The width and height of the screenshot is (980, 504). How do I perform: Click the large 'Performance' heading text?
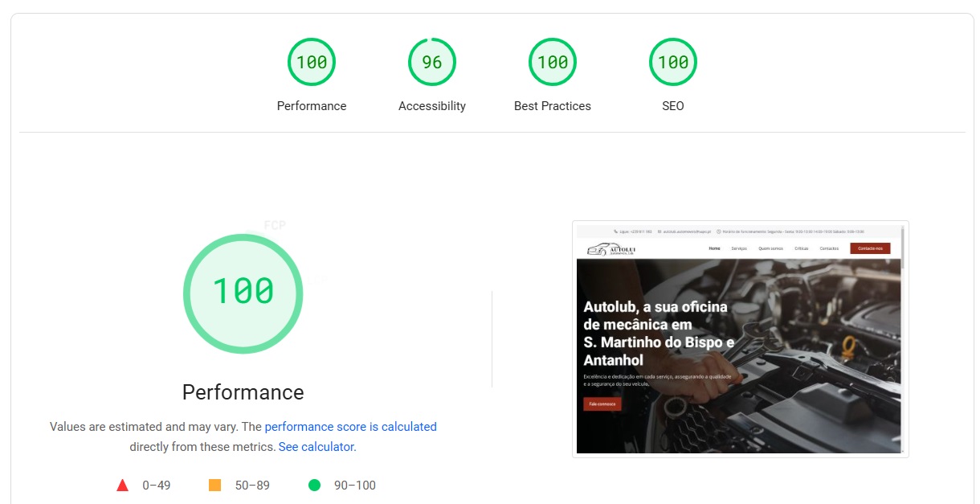(x=243, y=392)
